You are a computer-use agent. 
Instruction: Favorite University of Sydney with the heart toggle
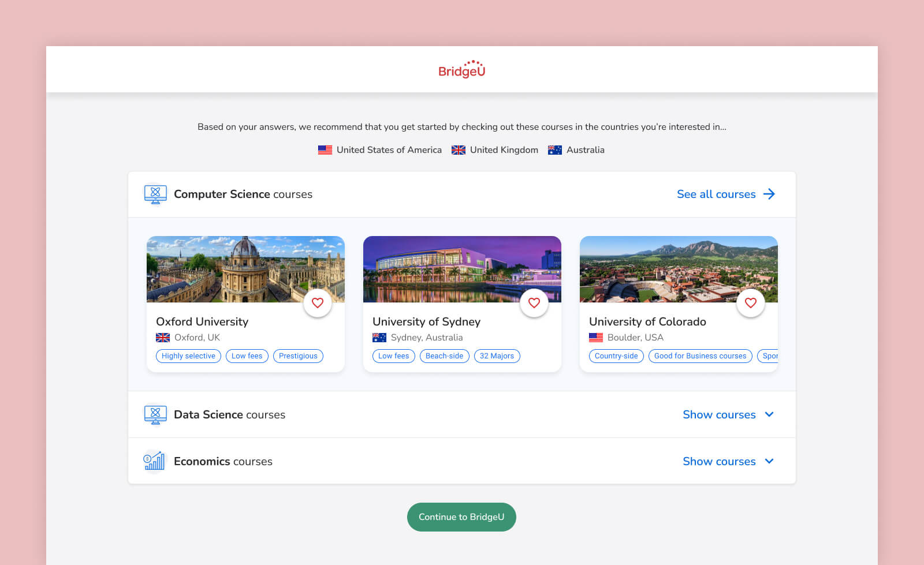534,302
